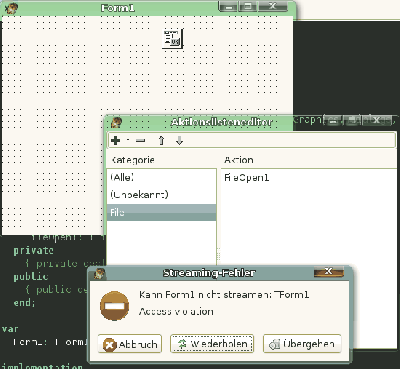Close the Aktionslisteneditor window
The width and height of the screenshot is (400, 369).
[x=377, y=120]
